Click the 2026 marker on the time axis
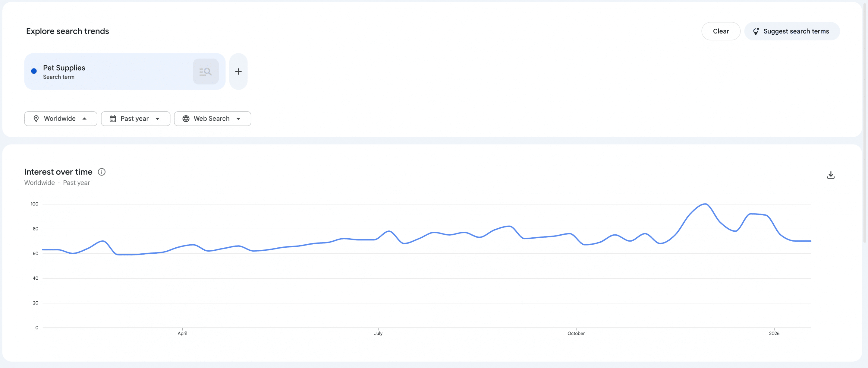The width and height of the screenshot is (868, 368). (774, 333)
